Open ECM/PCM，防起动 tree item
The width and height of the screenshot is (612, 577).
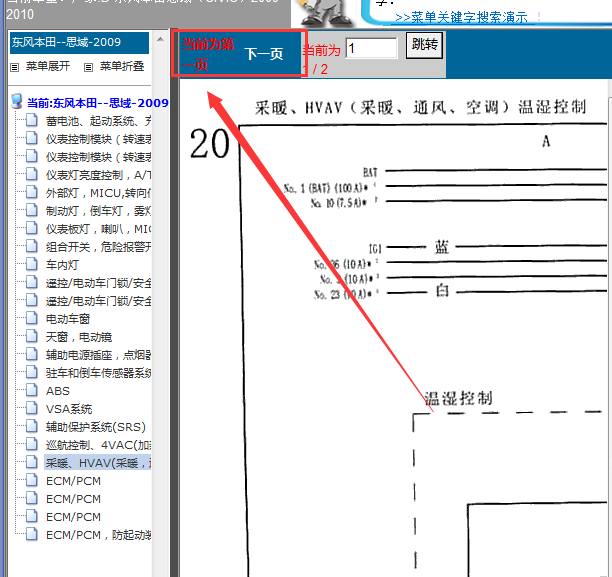click(x=98, y=534)
